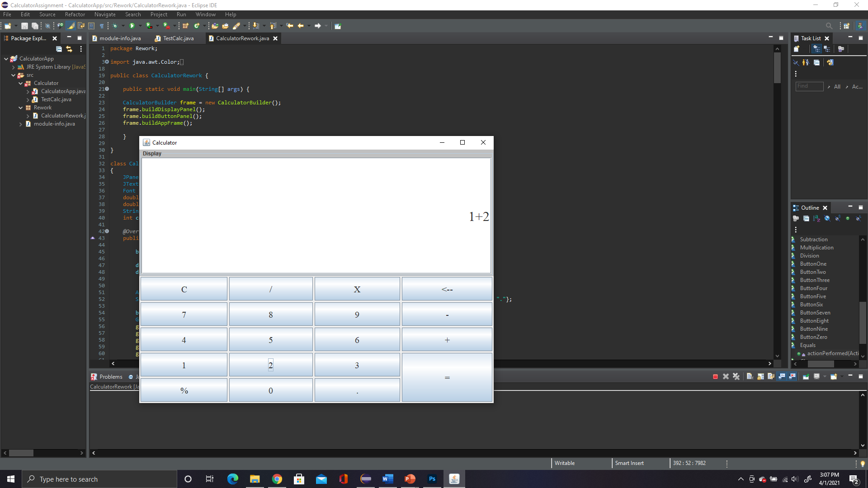Launch the New Java Class wizard
Image resolution: width=868 pixels, height=488 pixels.
tap(196, 26)
